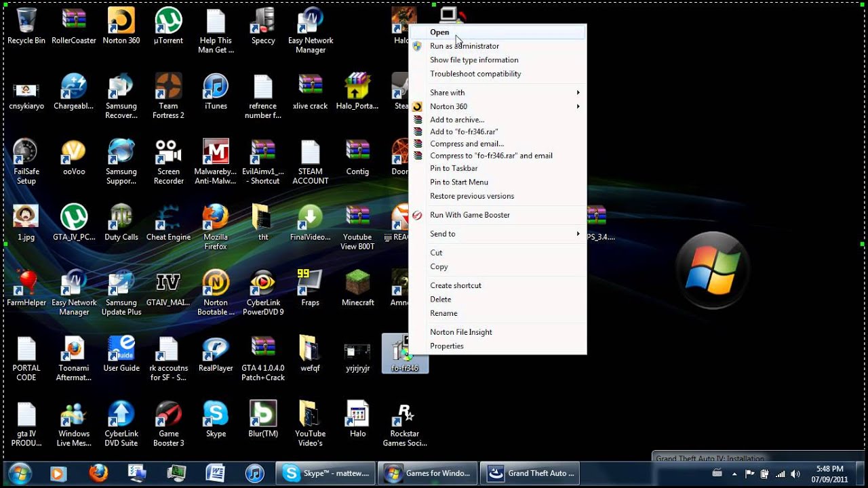
Task: Select Troubleshoot compatibility menu entry
Action: coord(498,74)
